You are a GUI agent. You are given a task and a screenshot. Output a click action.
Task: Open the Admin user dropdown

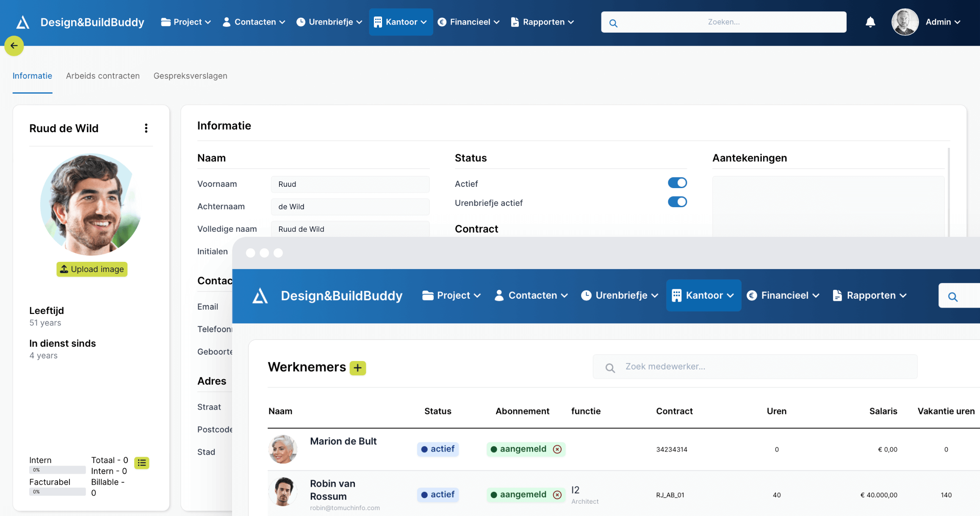pos(943,22)
